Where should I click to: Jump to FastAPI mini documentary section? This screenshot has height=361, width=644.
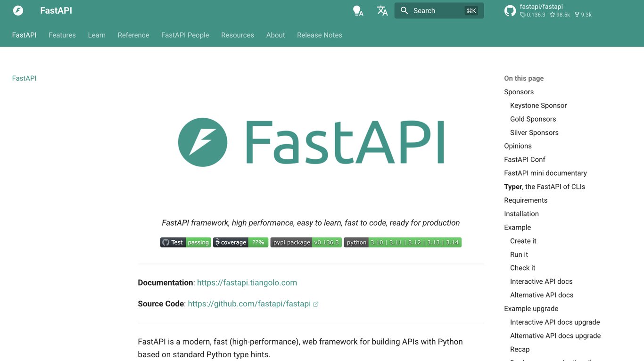tap(545, 173)
